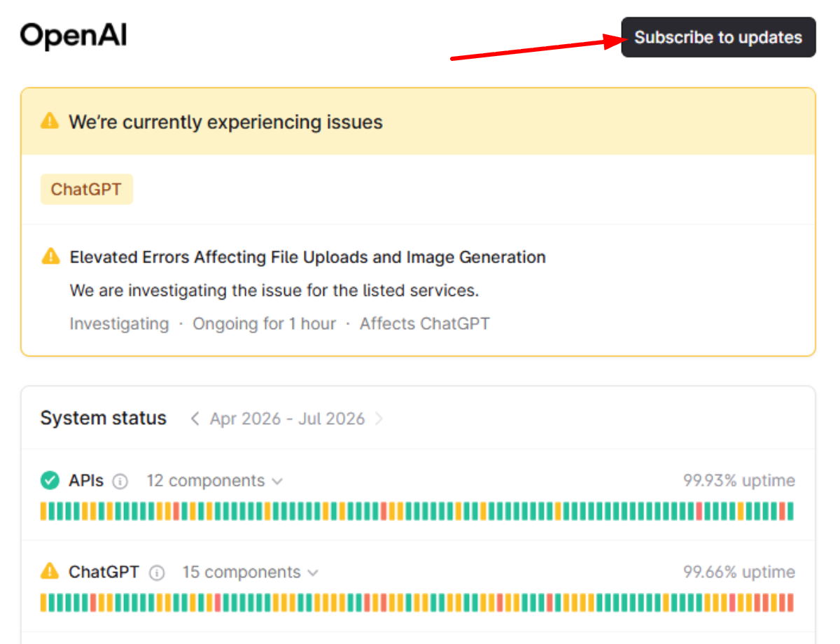
Task: Click the Apr 2026 - Jul 2026 range label
Action: click(288, 419)
